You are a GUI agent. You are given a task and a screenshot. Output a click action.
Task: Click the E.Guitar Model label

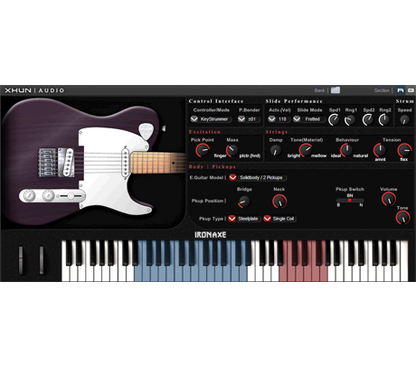[x=206, y=178]
